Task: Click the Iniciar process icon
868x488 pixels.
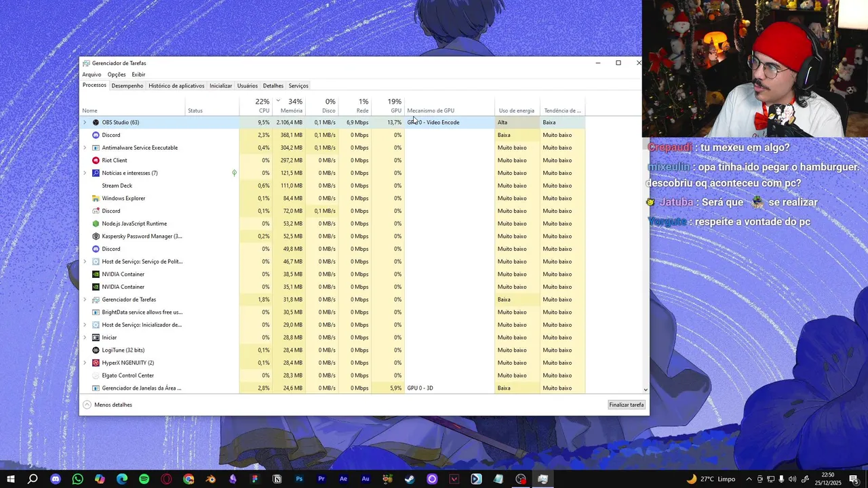Action: click(96, 338)
